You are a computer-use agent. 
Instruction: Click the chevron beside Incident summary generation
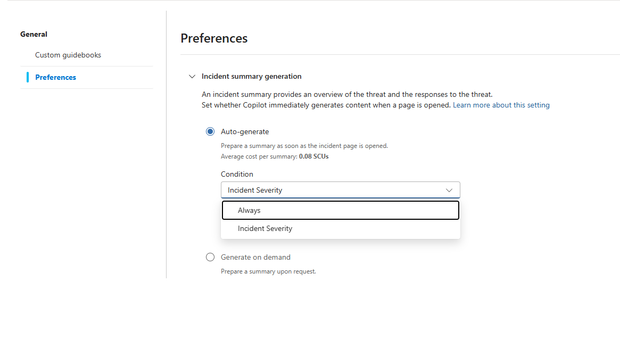192,76
